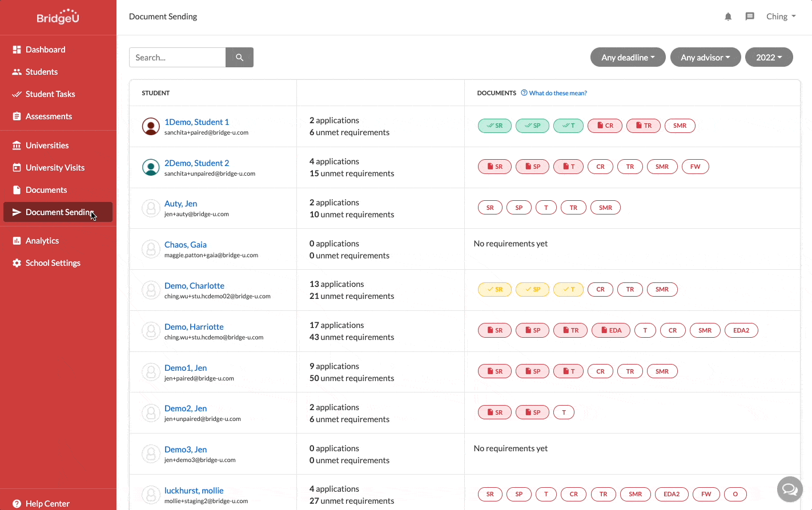The image size is (812, 510).
Task: Click the EDA document badge for Demo, Harriotte
Action: (x=611, y=330)
